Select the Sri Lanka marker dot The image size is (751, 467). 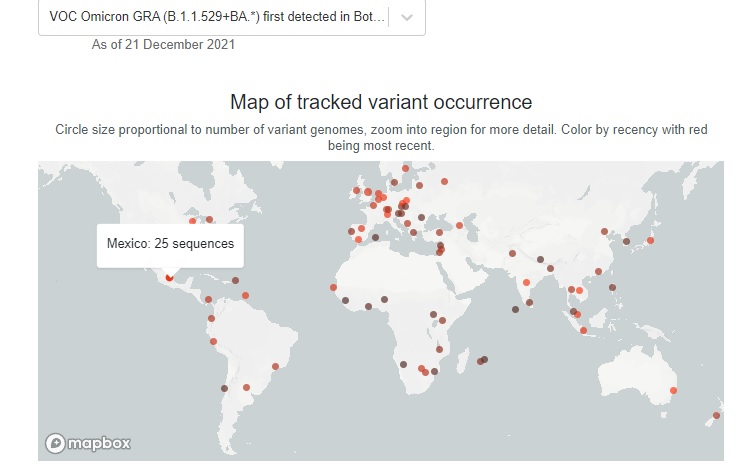point(529,303)
